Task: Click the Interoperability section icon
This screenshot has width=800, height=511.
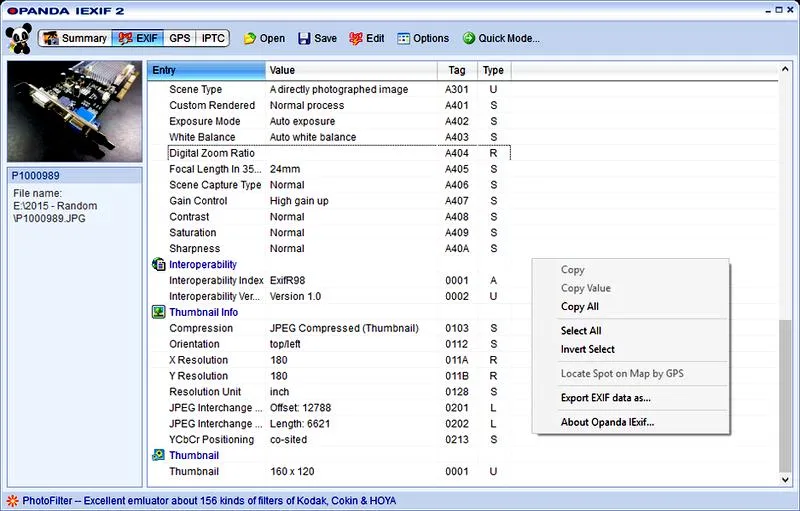Action: (158, 264)
